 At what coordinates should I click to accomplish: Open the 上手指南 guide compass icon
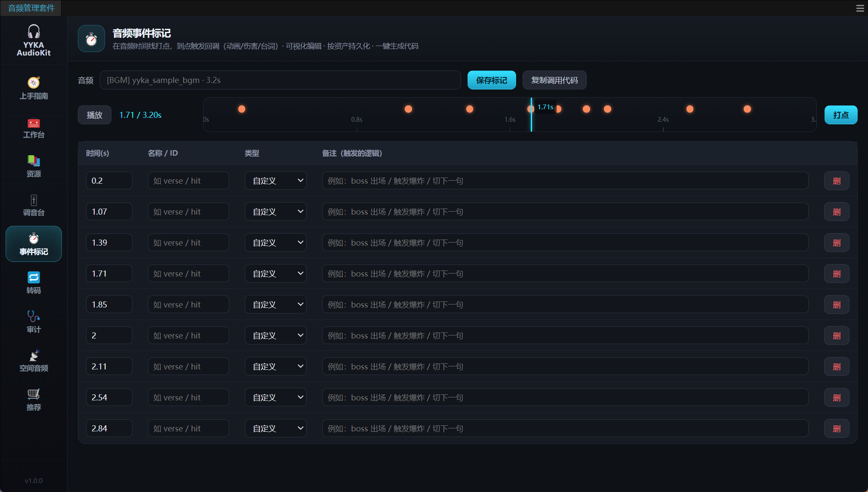pos(34,83)
